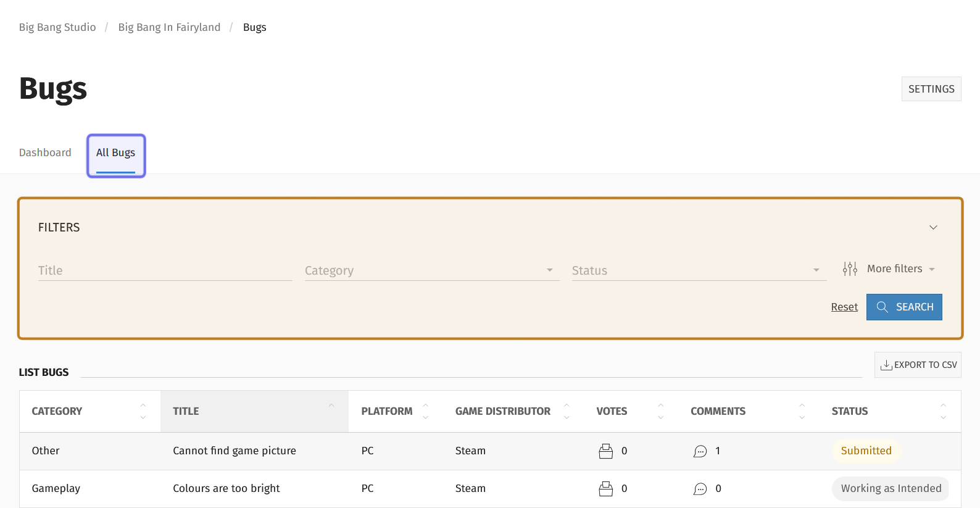Sort table by Category column arrows

tap(143, 411)
